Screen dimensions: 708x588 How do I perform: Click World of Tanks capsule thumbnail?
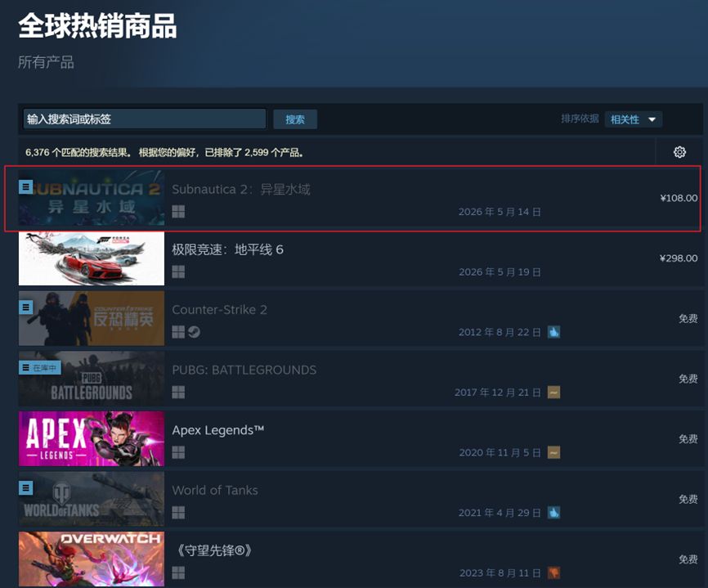tap(92, 499)
